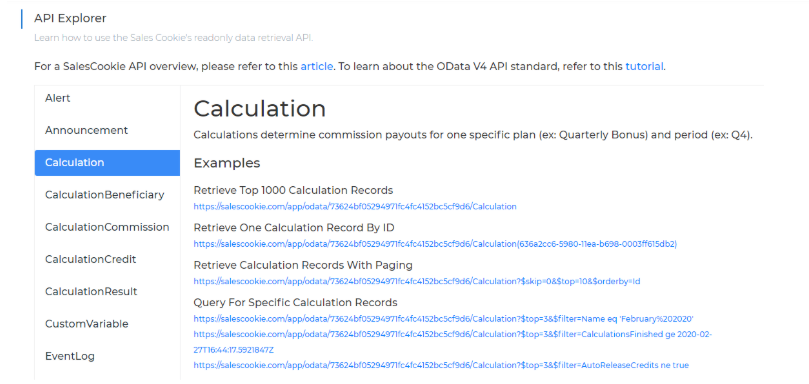The width and height of the screenshot is (809, 384).
Task: Open the AutoReleaseCredits ne true URL
Action: (441, 365)
